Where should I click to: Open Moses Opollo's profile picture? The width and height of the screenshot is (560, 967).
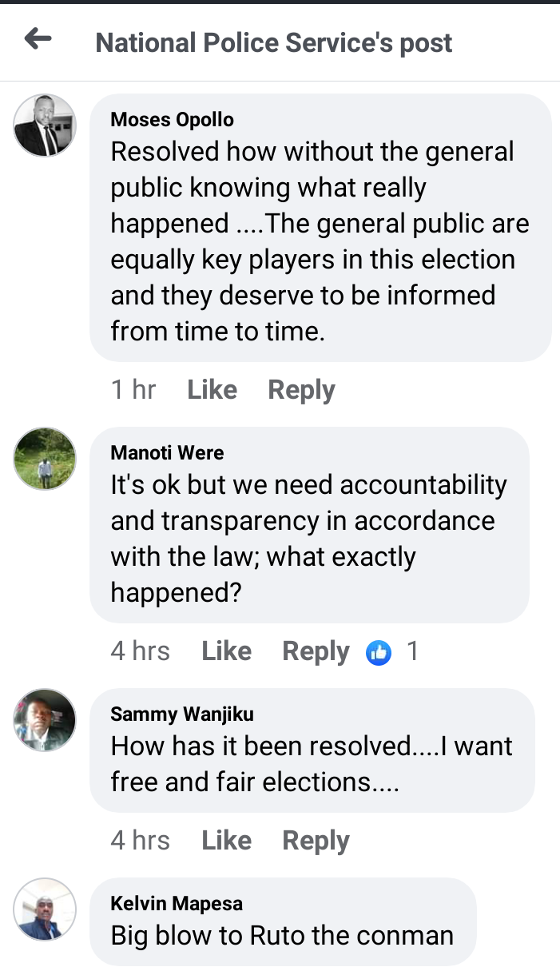pyautogui.click(x=46, y=125)
